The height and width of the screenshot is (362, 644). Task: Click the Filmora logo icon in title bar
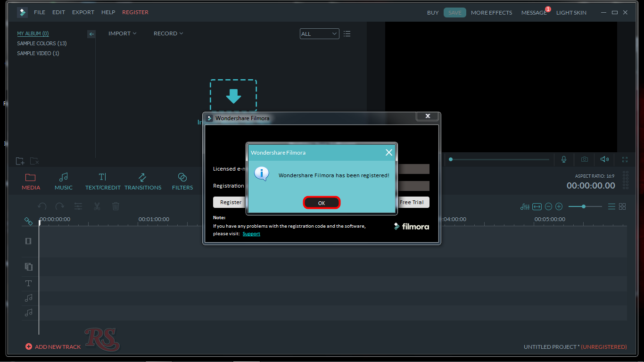click(x=22, y=13)
